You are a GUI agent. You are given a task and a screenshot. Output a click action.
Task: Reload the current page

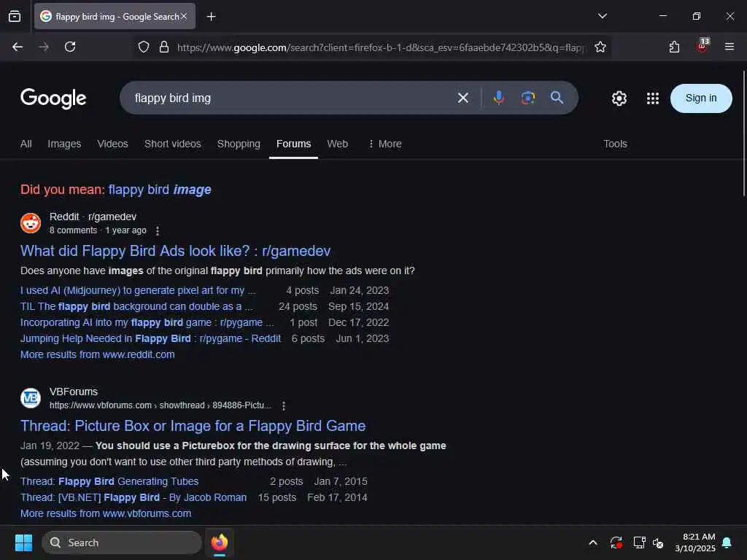70,47
